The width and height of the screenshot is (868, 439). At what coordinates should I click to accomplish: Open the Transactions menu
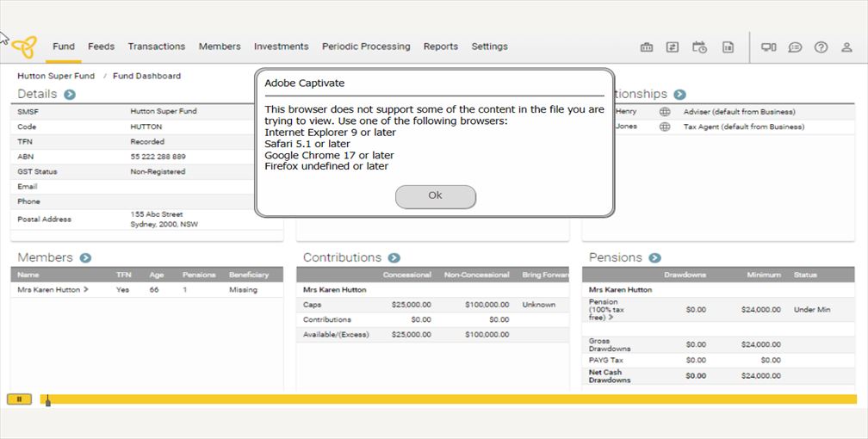157,46
